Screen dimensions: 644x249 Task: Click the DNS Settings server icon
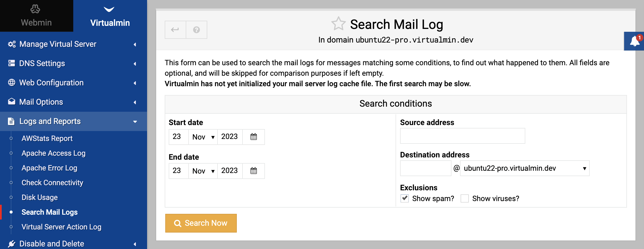click(x=12, y=63)
